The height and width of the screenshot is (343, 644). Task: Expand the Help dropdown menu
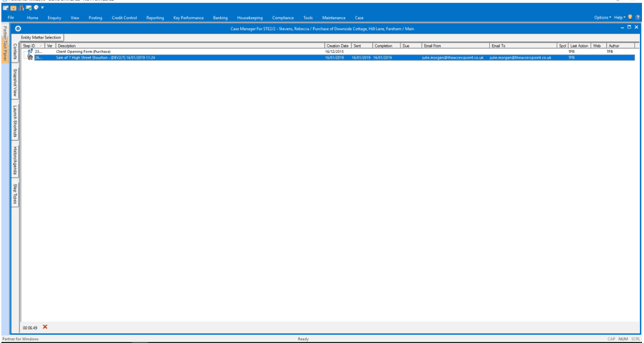619,18
